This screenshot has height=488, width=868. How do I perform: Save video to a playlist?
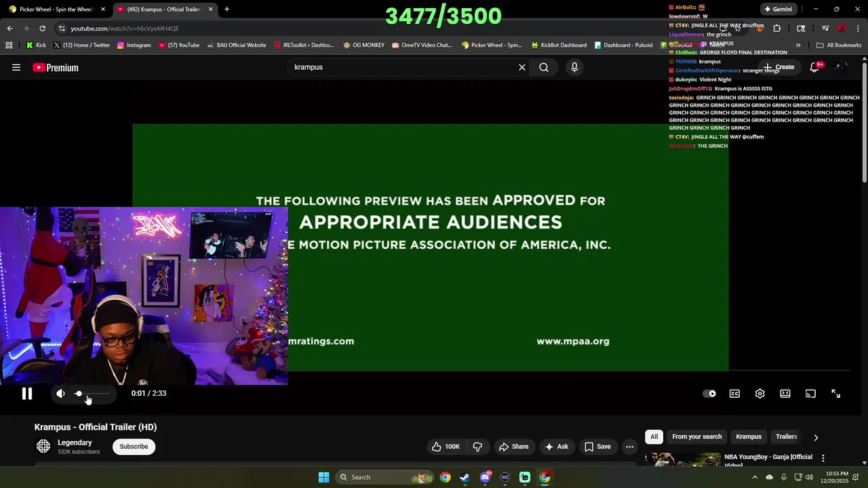click(597, 447)
